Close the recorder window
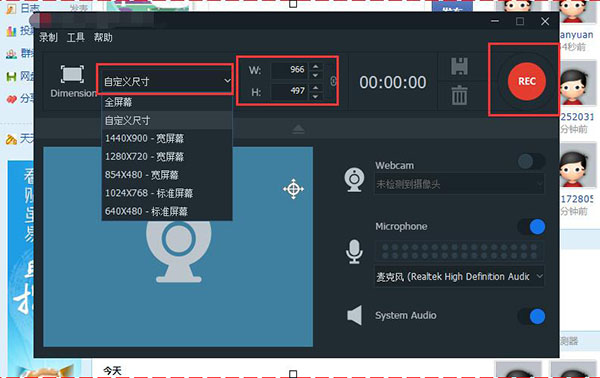The height and width of the screenshot is (378, 600). coord(545,21)
